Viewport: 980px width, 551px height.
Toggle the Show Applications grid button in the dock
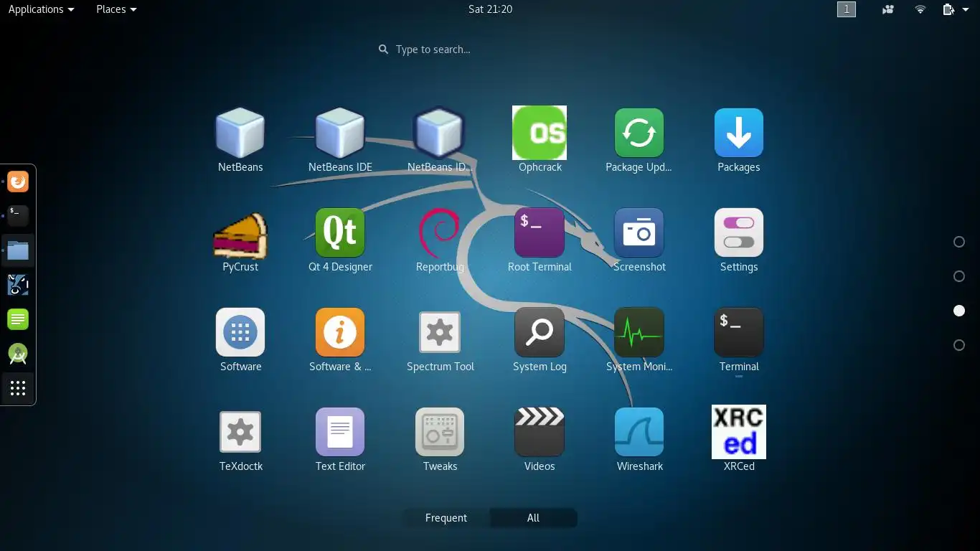[x=18, y=388]
